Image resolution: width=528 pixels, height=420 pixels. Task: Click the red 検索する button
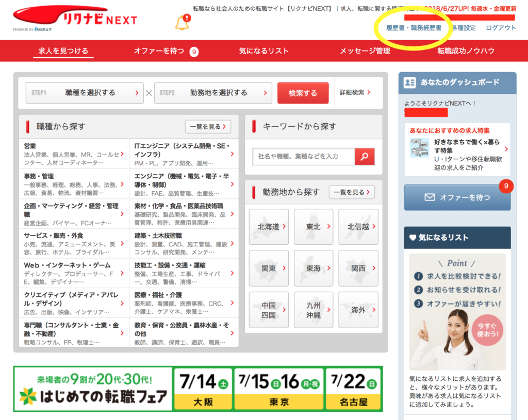[303, 93]
